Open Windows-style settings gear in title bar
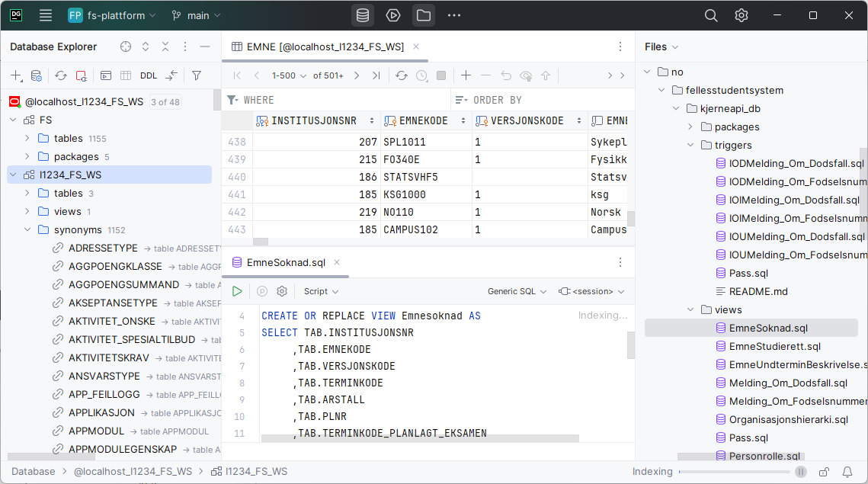868x484 pixels. click(x=741, y=15)
